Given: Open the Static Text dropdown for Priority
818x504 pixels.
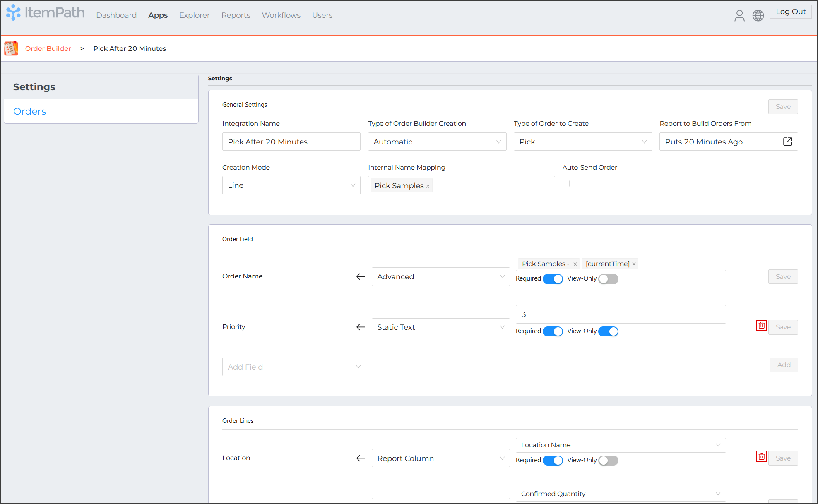Looking at the screenshot, I should coord(440,327).
